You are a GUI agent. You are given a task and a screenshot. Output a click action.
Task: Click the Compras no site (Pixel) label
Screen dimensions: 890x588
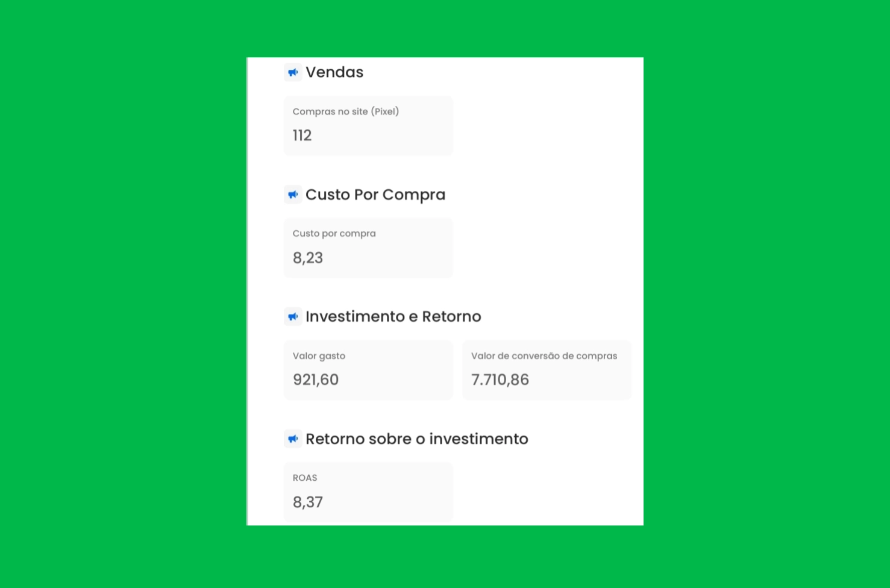click(345, 111)
